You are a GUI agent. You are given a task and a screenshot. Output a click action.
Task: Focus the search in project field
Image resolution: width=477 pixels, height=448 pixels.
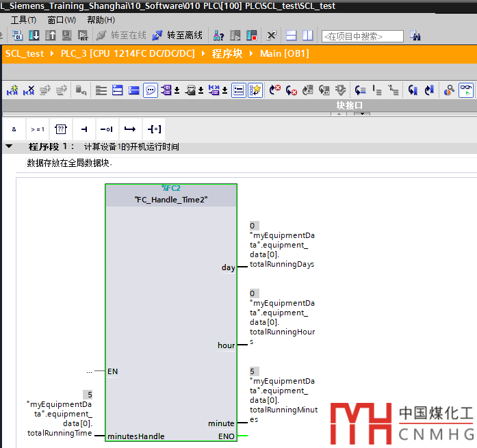tap(363, 36)
